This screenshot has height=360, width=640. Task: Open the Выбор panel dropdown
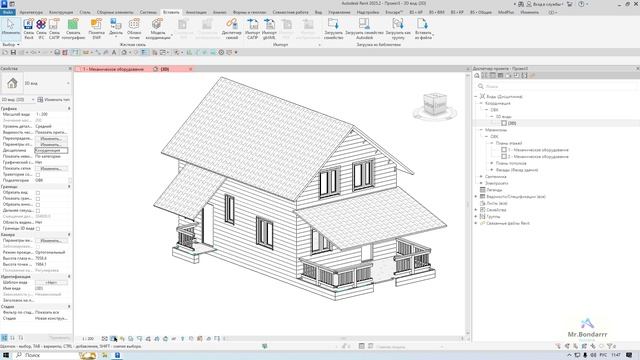[11, 44]
